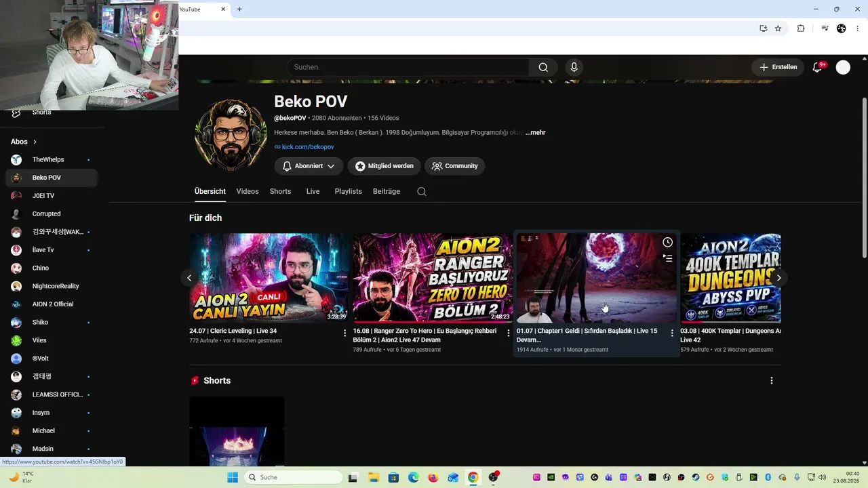
Task: Click the Mitglied werden button
Action: tap(384, 166)
